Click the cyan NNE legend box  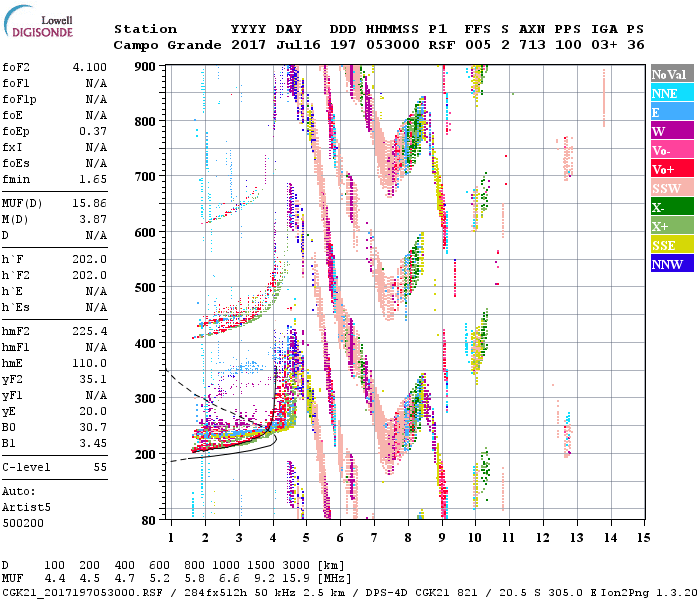(671, 93)
